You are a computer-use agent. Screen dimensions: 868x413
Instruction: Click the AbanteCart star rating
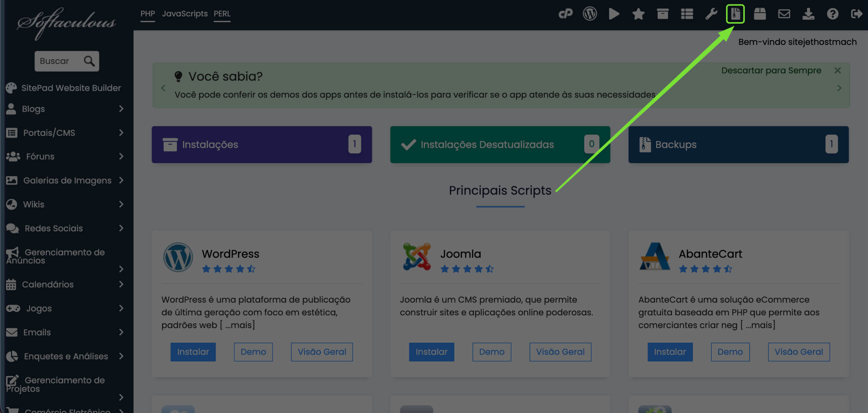[705, 269]
